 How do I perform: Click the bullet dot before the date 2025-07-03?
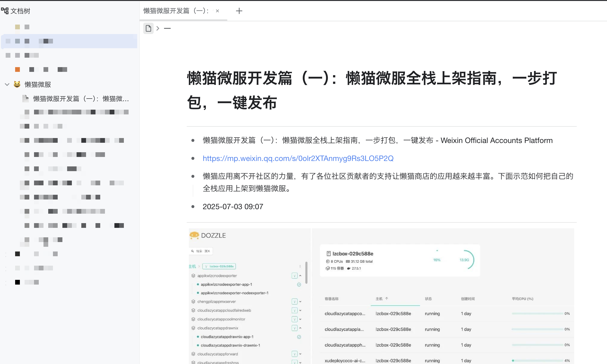tap(193, 207)
